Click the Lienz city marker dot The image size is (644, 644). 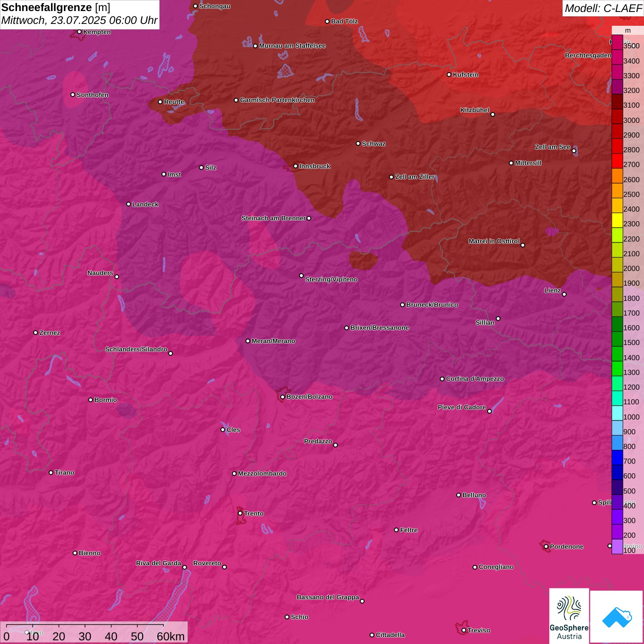[x=564, y=294]
